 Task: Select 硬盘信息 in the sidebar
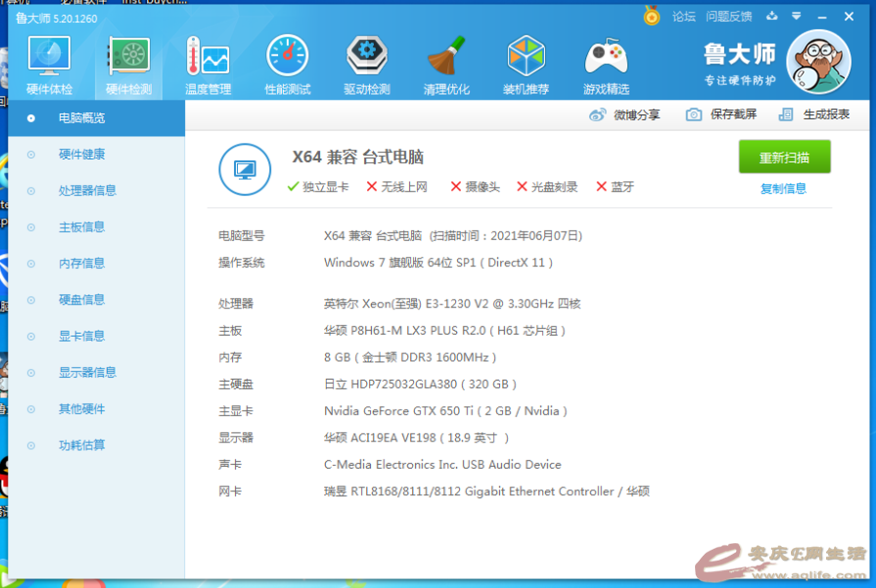[81, 299]
